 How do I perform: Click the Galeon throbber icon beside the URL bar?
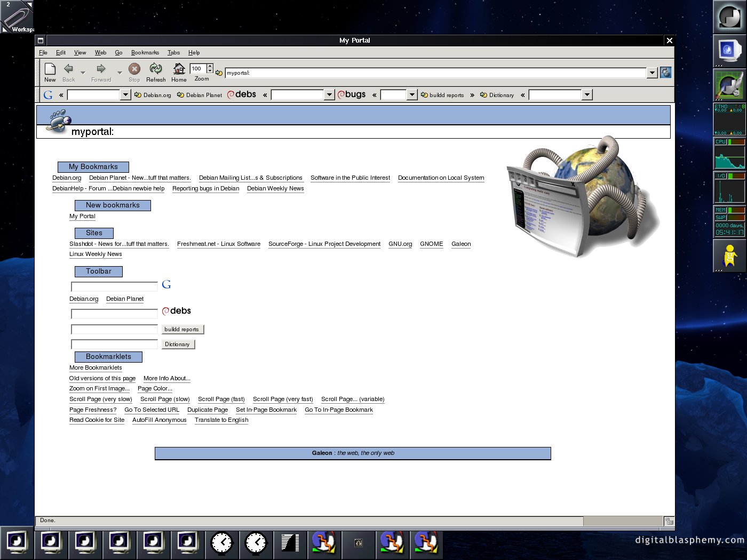(666, 73)
